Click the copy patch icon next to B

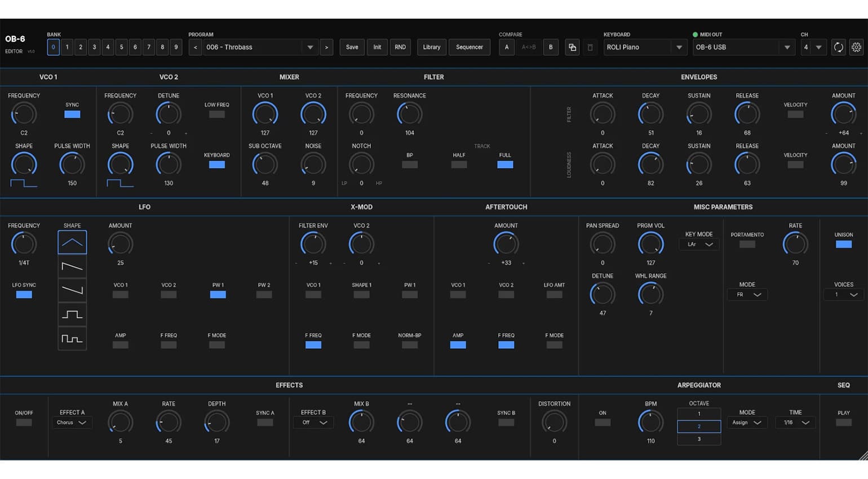pos(572,47)
